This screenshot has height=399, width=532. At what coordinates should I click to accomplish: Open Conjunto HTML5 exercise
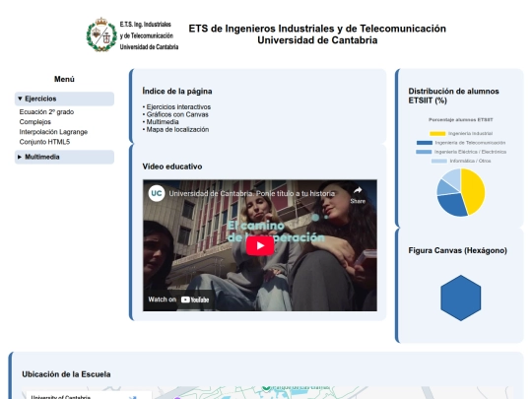pyautogui.click(x=44, y=142)
